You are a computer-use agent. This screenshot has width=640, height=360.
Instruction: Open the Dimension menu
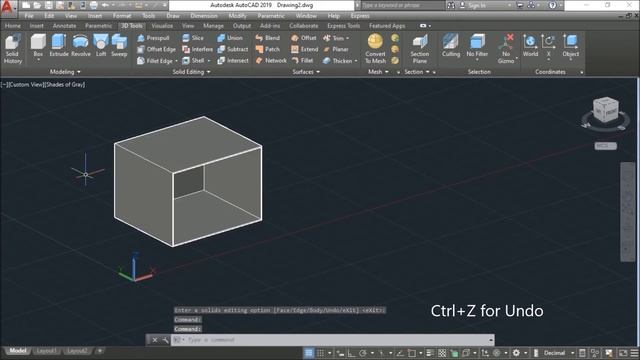point(204,16)
